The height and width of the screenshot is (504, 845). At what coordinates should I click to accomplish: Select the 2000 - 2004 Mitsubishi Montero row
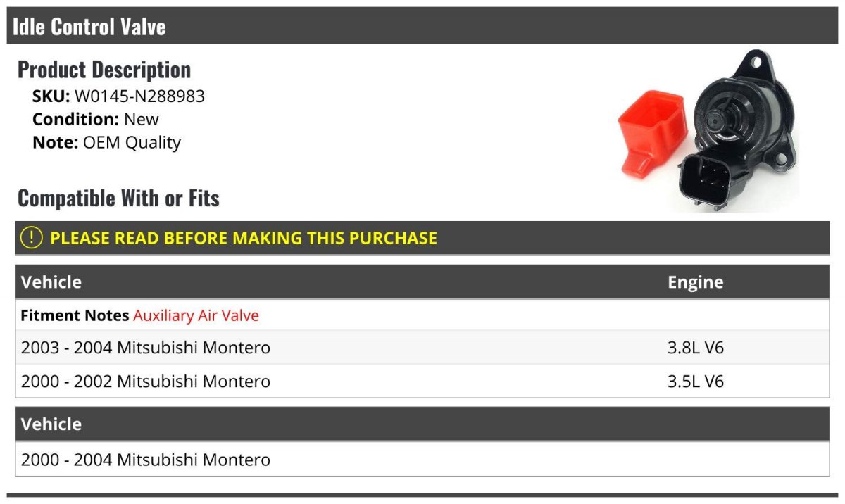click(422, 460)
